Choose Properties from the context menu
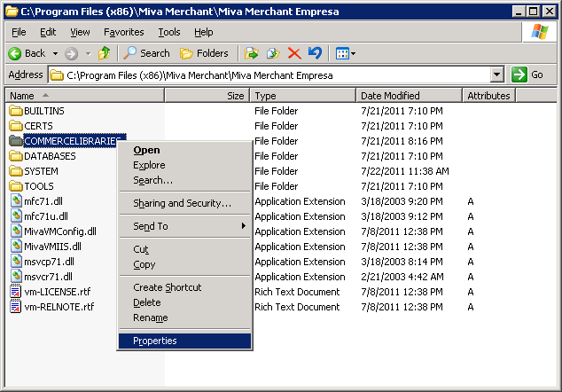The height and width of the screenshot is (392, 562). [184, 341]
